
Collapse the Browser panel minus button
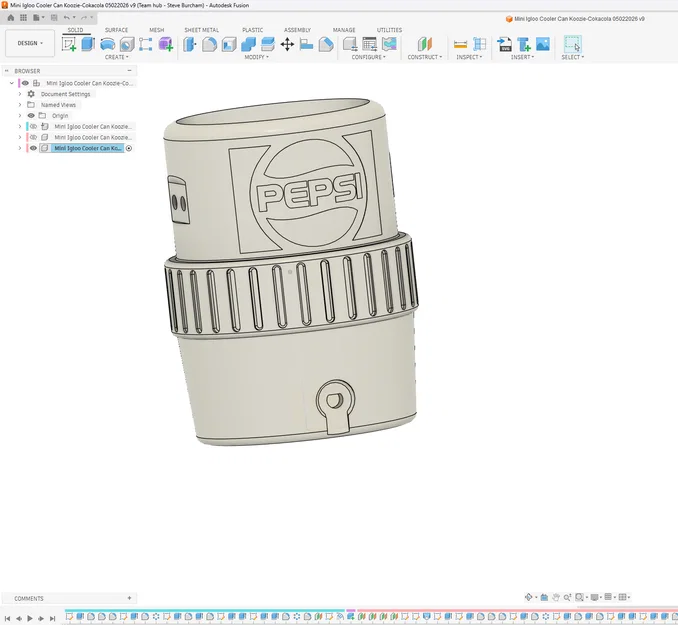click(x=129, y=71)
